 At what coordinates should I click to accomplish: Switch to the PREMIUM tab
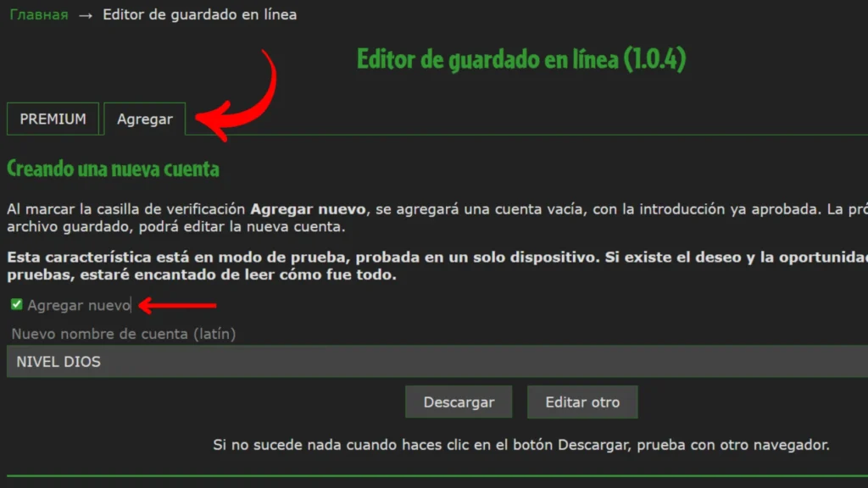(x=53, y=119)
